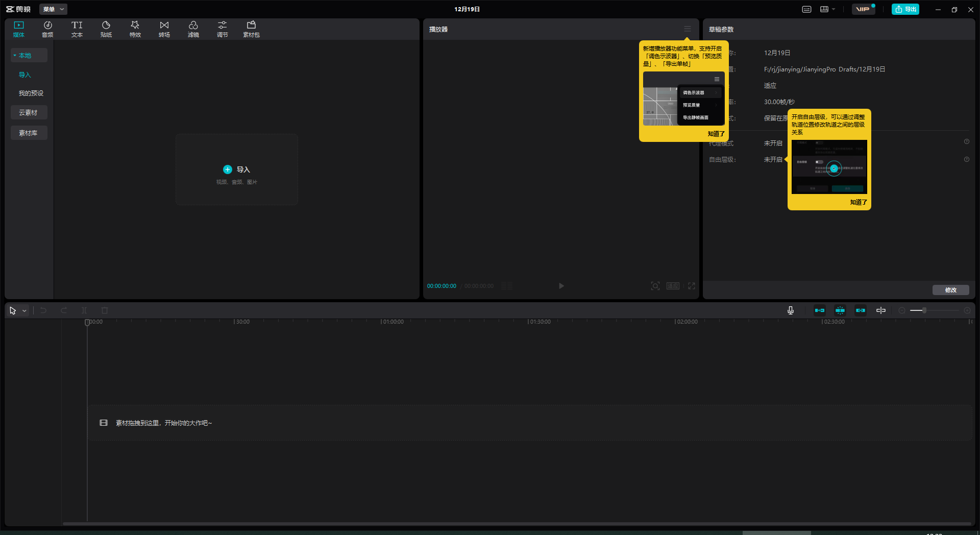The width and height of the screenshot is (980, 535).
Task: Collapse the 本地 (Local) section
Action: [29, 55]
